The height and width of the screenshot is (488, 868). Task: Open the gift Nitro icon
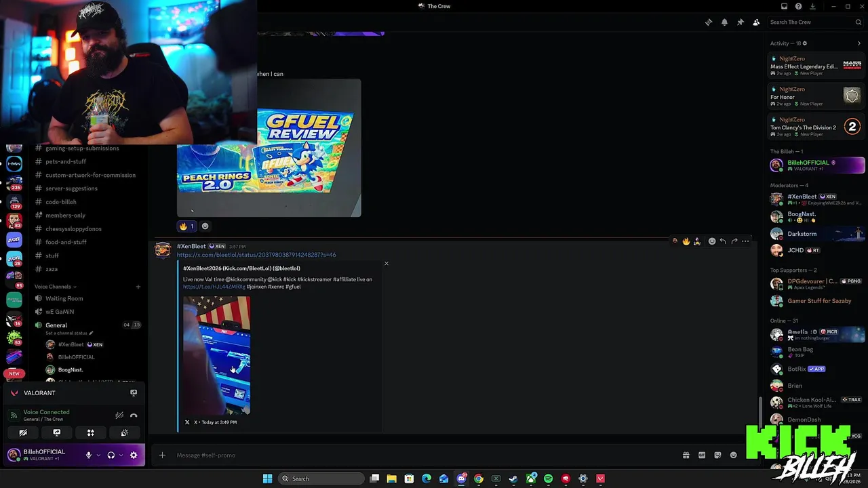[686, 455]
